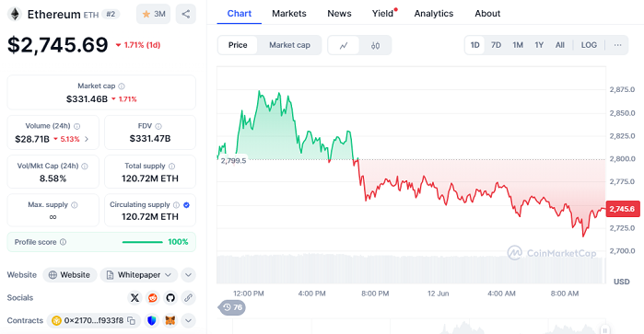Open the share icon button
Screen dimensions: 644x334
pyautogui.click(x=185, y=14)
